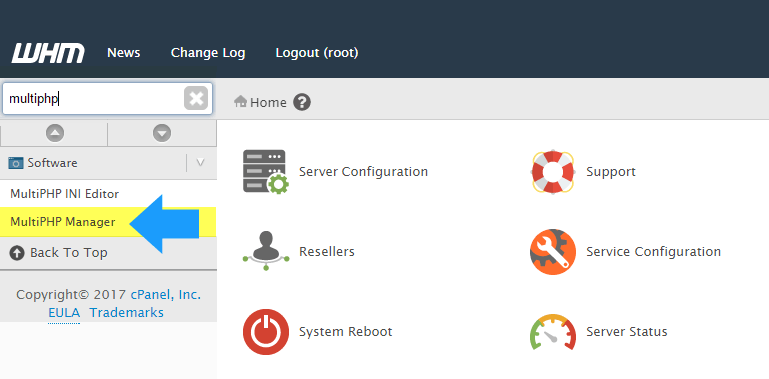Open the Service Configuration wrench icon
This screenshot has height=379, width=769.
tap(553, 252)
